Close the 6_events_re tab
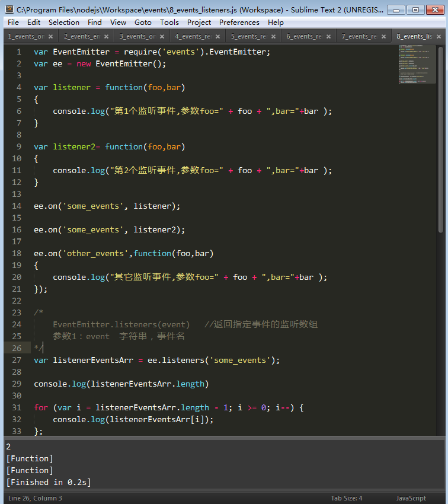 point(328,37)
